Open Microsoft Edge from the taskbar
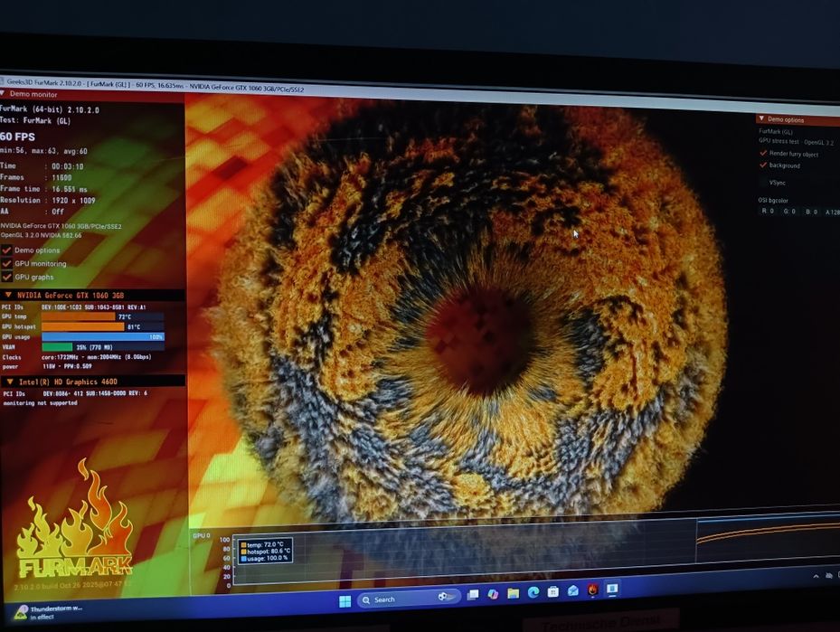Viewport: 840px width, 632px height. [533, 592]
